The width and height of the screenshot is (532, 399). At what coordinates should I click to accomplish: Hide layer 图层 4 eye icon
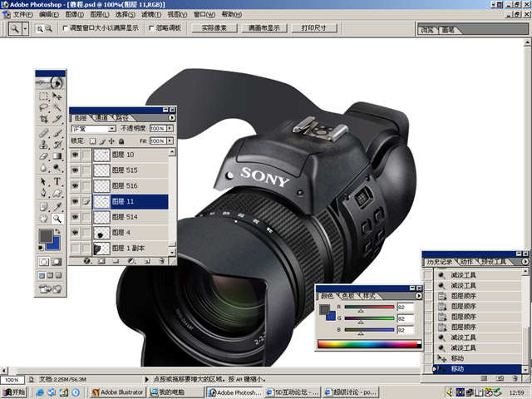[x=75, y=233]
